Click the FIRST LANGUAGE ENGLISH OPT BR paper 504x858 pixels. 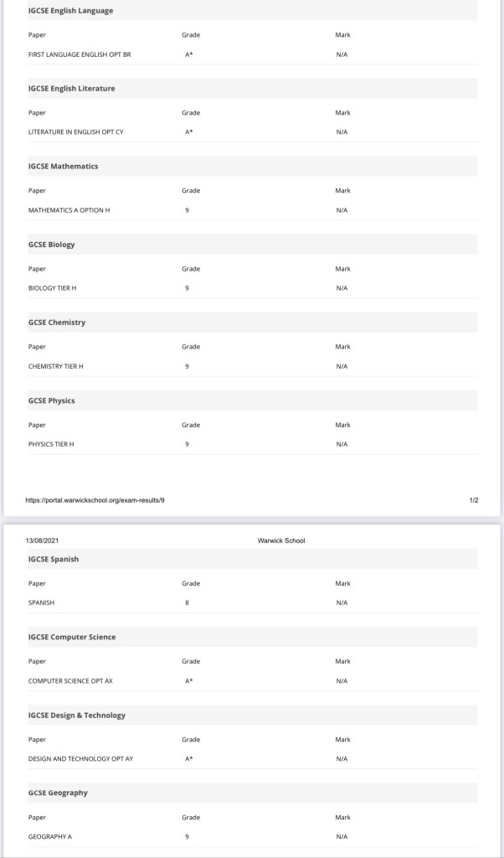(80, 54)
